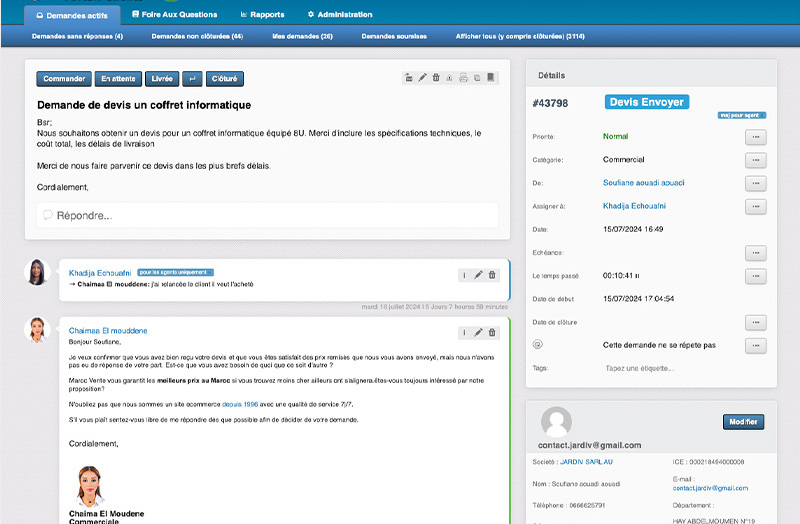The width and height of the screenshot is (800, 524).
Task: Delete Khadija Echouafni's note via trash icon
Action: point(492,275)
